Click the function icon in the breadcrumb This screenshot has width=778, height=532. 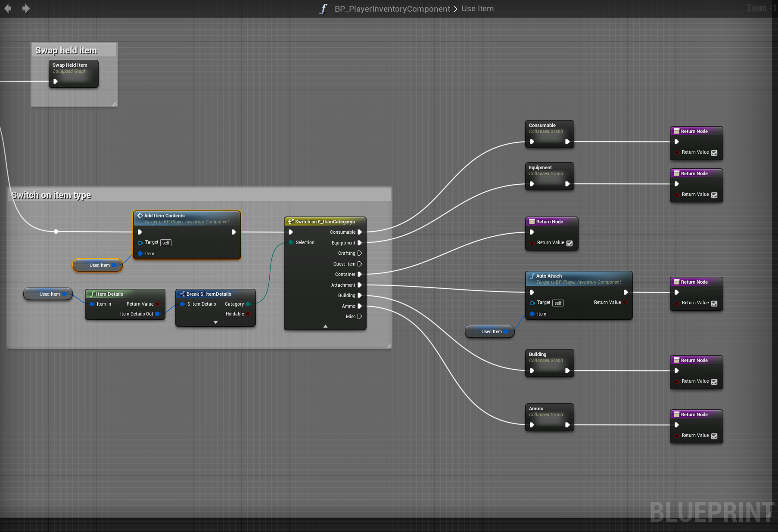(324, 9)
